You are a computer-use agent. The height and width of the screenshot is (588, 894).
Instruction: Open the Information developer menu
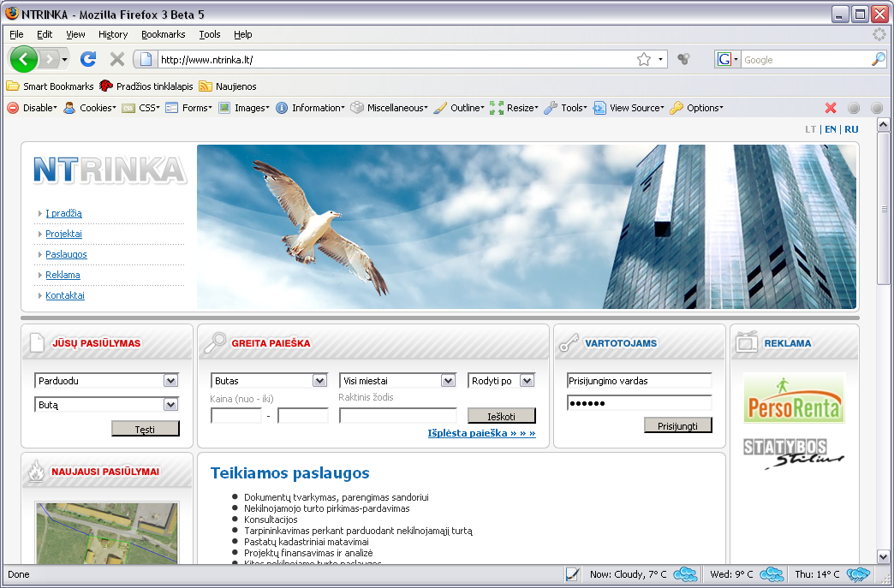(310, 108)
